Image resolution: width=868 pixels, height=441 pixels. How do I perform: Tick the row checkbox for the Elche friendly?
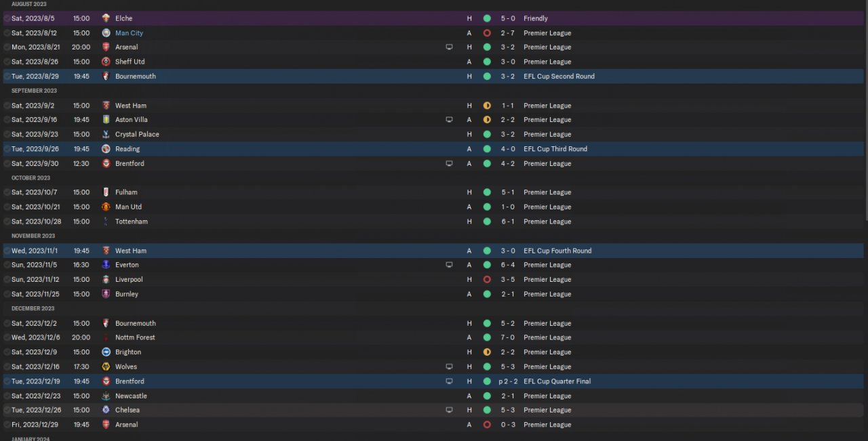coord(7,18)
